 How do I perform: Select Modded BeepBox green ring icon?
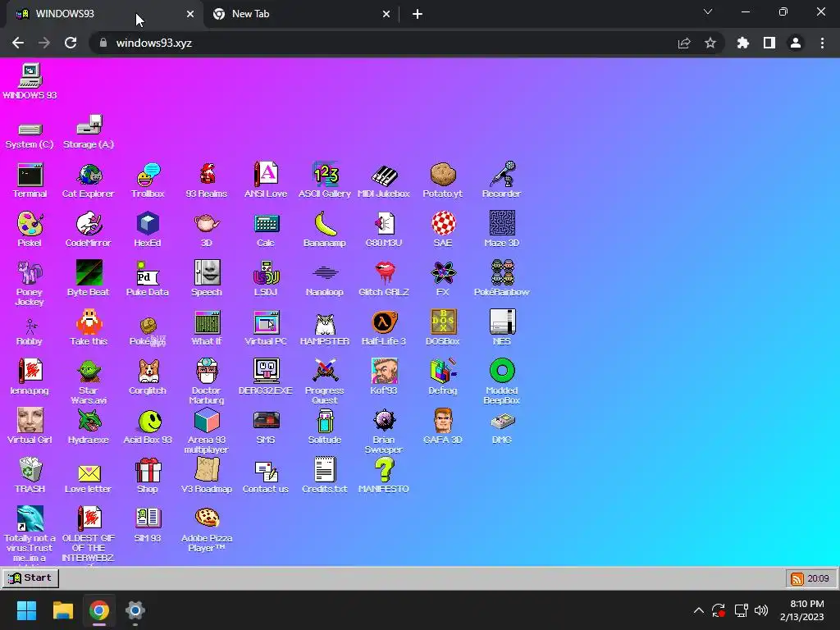502,381
